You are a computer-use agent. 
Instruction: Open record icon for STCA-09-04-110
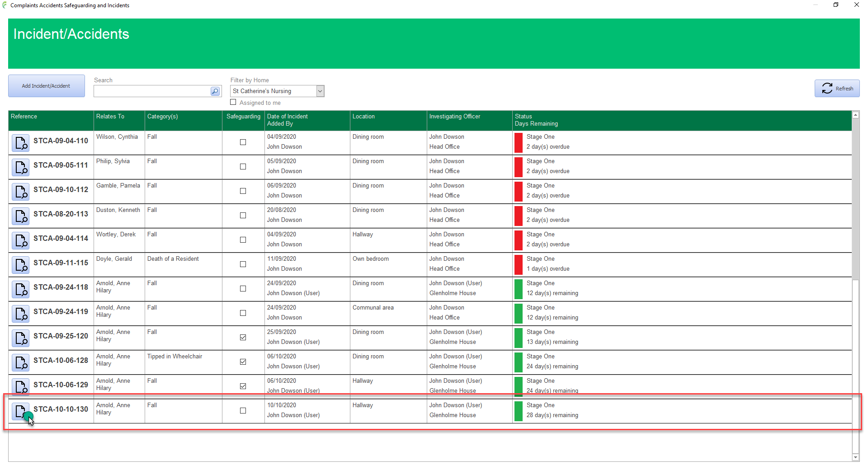(20, 143)
